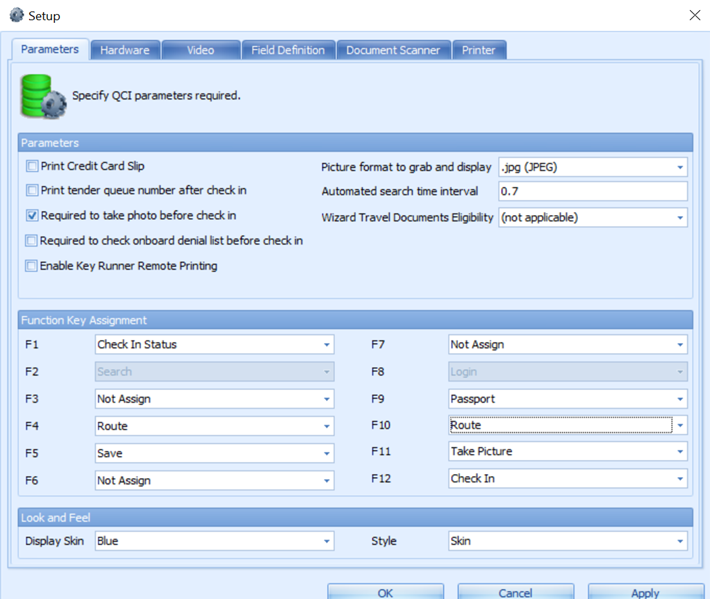The height and width of the screenshot is (599, 710).
Task: Open the Style dropdown
Action: pos(568,541)
